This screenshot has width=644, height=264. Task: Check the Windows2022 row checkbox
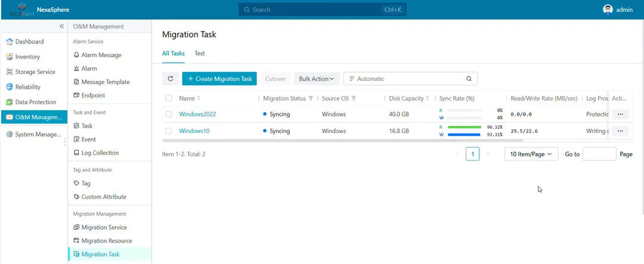coord(169,114)
